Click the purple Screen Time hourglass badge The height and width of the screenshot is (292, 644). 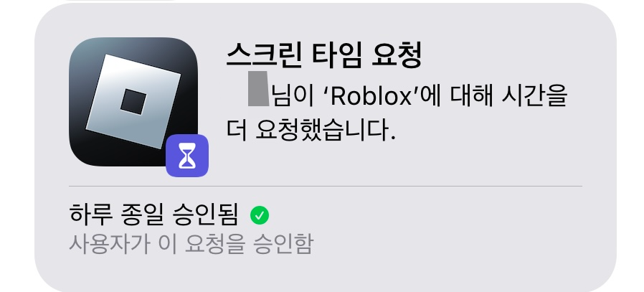(187, 156)
